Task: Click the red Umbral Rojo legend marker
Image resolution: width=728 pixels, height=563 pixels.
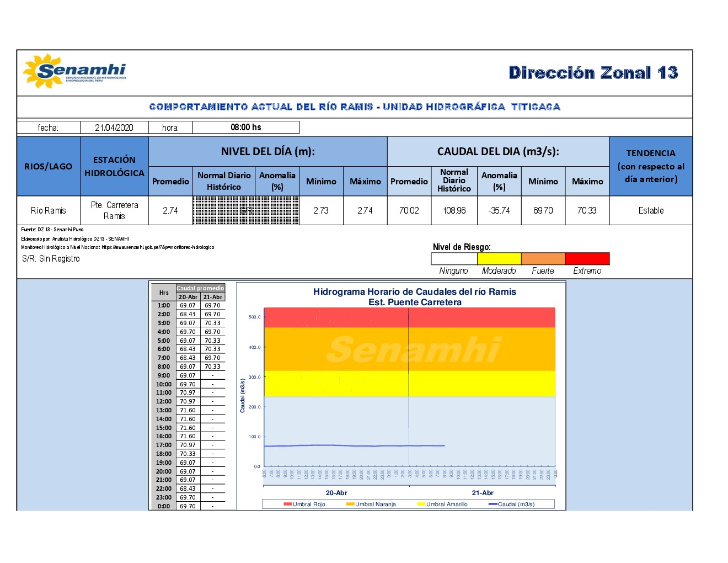Action: 287,504
